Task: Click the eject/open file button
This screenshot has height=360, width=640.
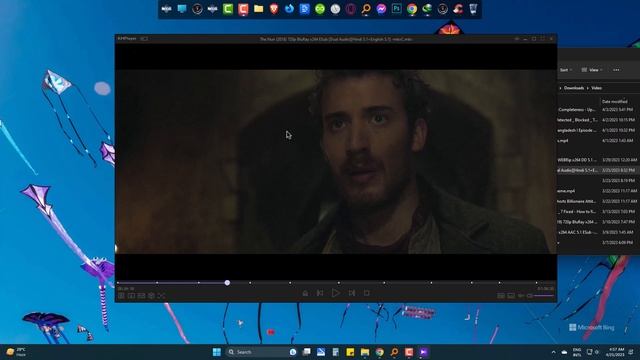Action: click(x=305, y=293)
